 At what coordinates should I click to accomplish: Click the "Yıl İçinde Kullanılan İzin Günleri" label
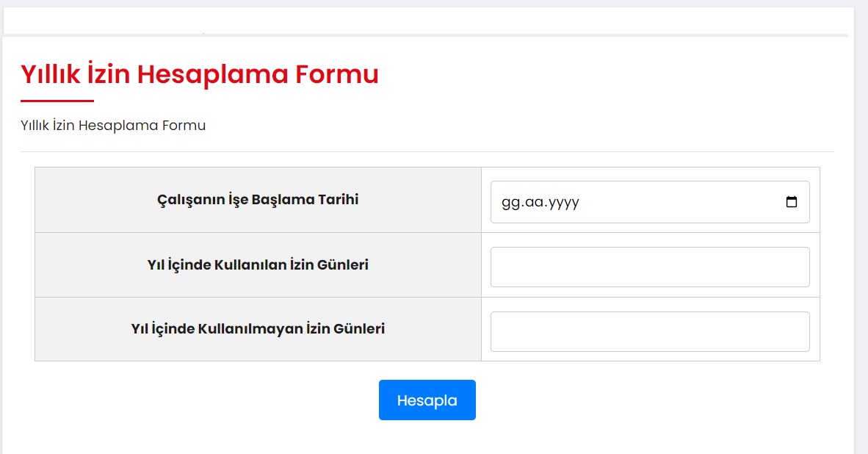click(258, 264)
